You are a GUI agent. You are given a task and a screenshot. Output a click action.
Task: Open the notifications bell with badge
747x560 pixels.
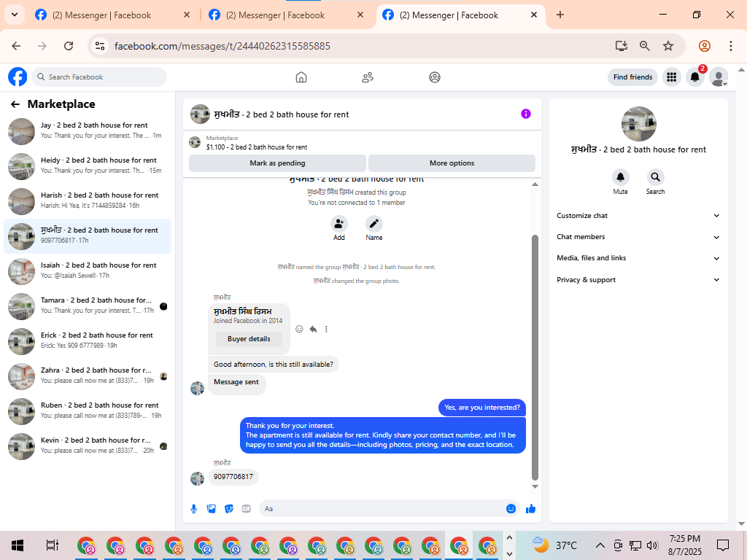[695, 77]
